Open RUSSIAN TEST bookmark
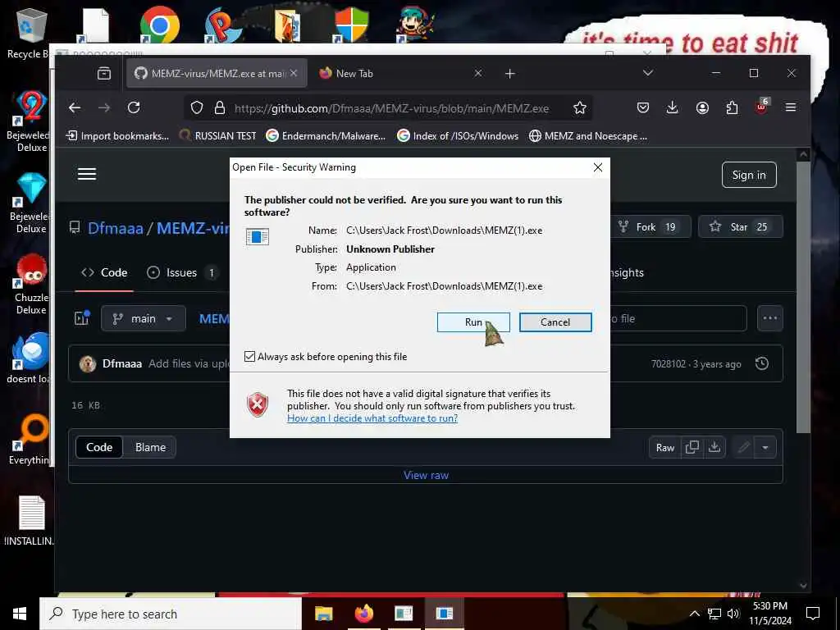Viewport: 840px width, 630px height. coord(217,136)
